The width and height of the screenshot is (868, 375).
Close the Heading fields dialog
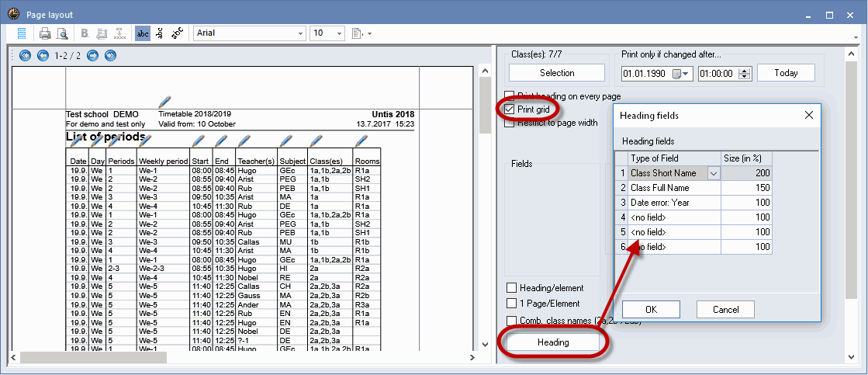[x=809, y=115]
